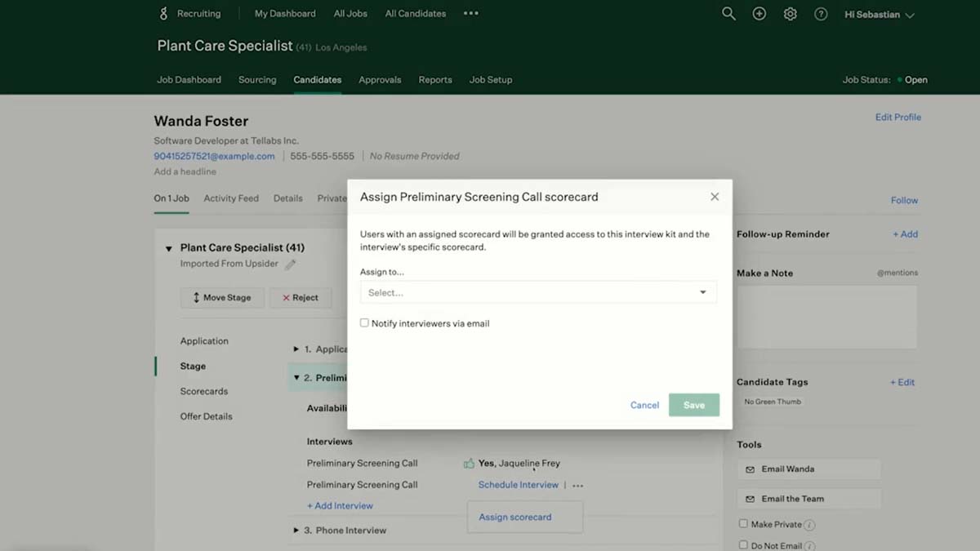
Task: Choose Assign scorecard from the popup menu
Action: click(515, 518)
